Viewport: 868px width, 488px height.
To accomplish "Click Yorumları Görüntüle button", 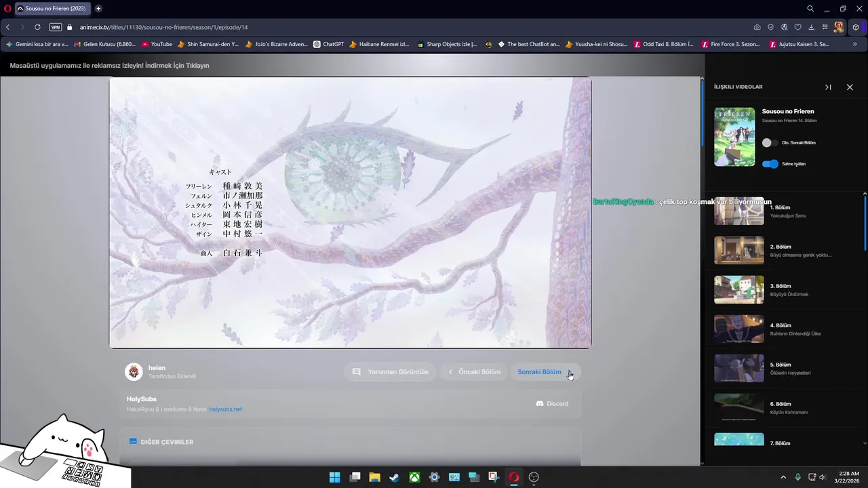I will 391,372.
